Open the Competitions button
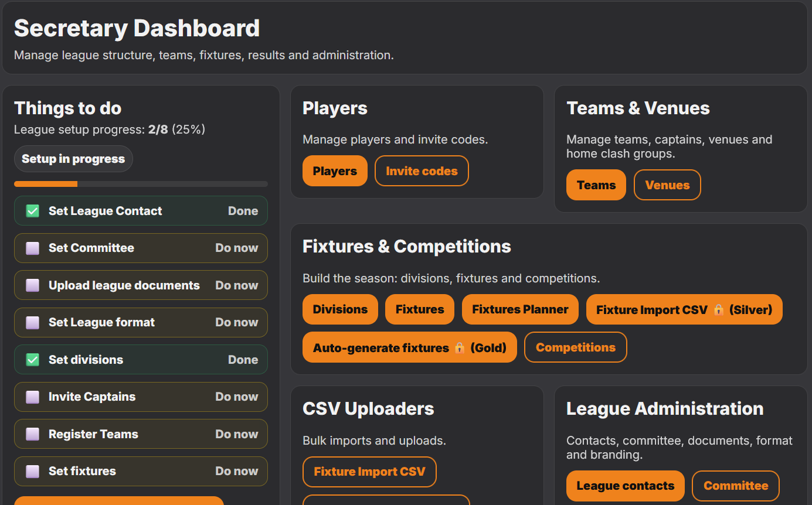This screenshot has height=505, width=812. click(575, 347)
